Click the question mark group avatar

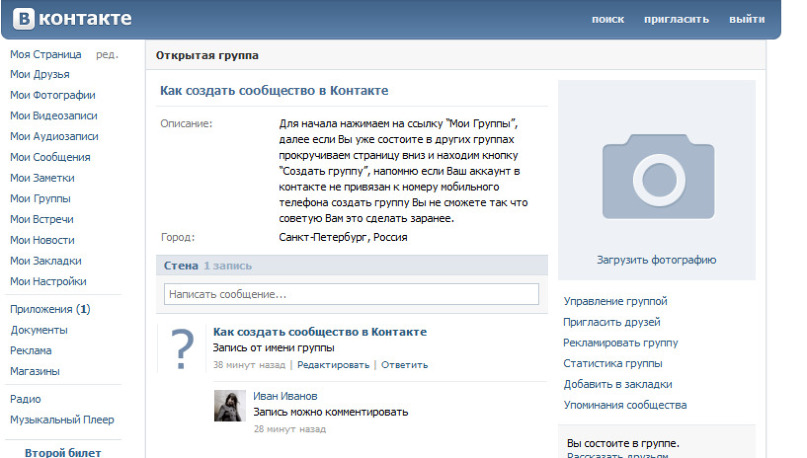point(182,349)
